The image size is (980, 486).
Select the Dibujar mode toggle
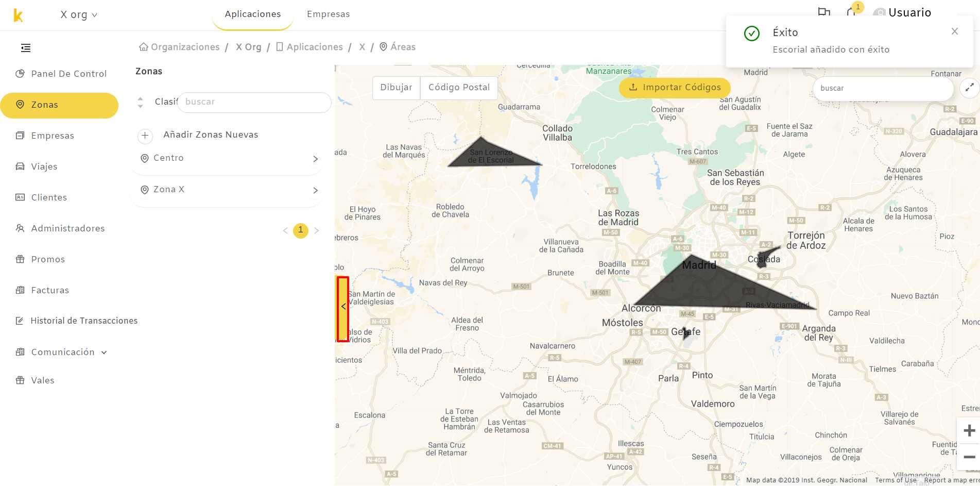(x=396, y=88)
